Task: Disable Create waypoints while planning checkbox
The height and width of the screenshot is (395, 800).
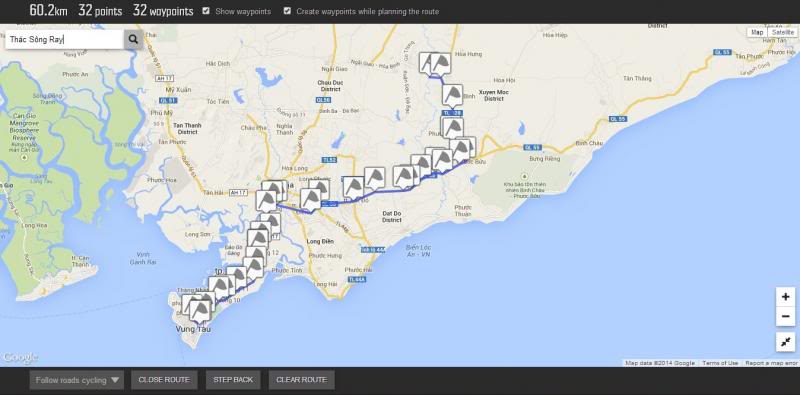Action: click(287, 11)
